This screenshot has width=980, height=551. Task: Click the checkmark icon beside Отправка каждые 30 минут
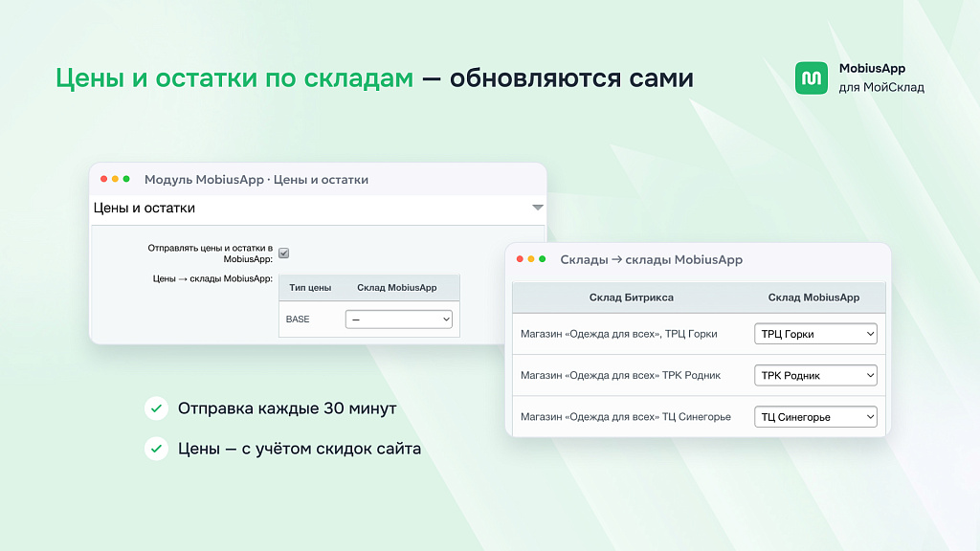click(x=156, y=408)
